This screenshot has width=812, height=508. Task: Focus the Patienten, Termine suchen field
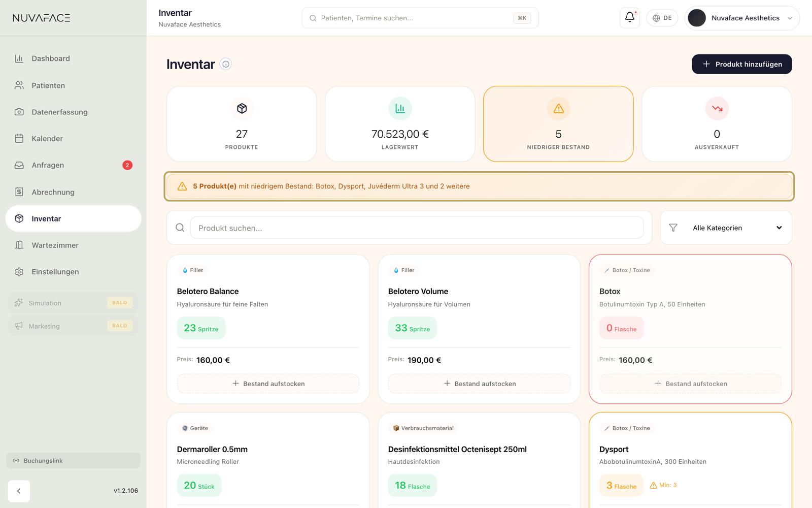coord(420,18)
